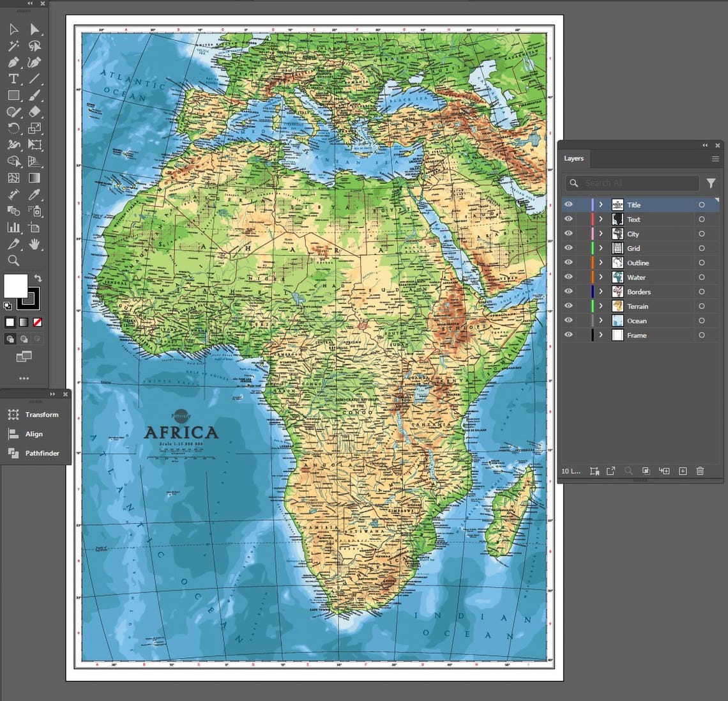Open the Transform panel
The image size is (728, 701).
(x=33, y=414)
